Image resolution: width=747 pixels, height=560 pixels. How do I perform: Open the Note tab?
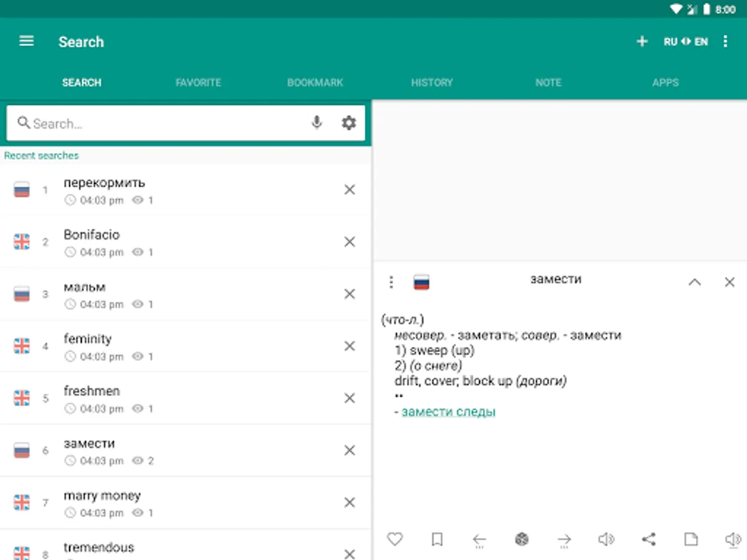(x=548, y=82)
